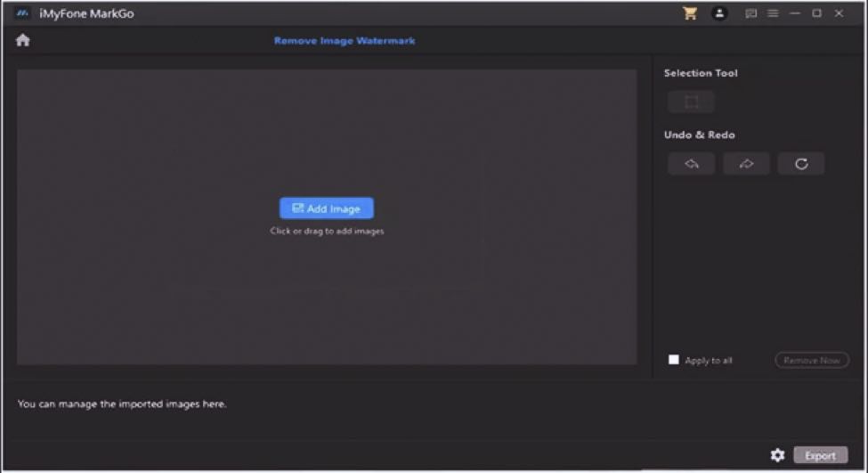Click the Selection Tool heading
The height and width of the screenshot is (473, 868).
tap(701, 73)
